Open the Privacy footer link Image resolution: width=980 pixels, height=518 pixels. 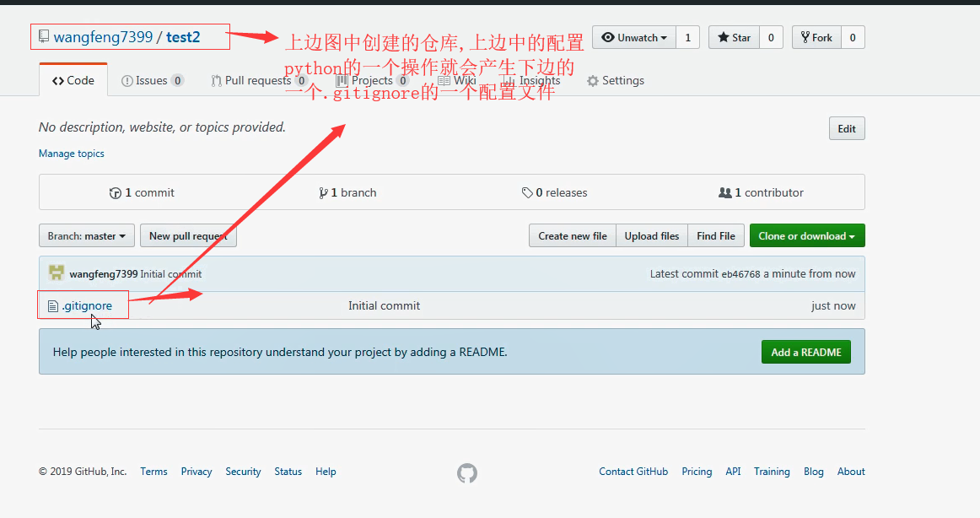[x=197, y=471]
